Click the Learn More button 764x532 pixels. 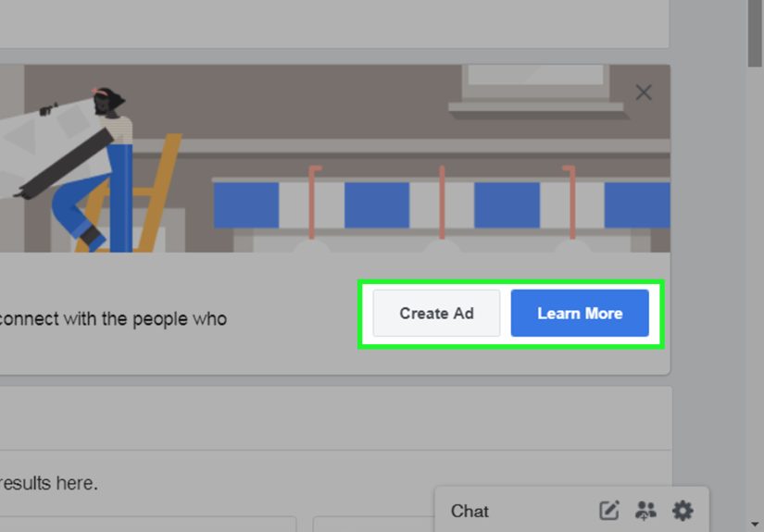point(580,313)
